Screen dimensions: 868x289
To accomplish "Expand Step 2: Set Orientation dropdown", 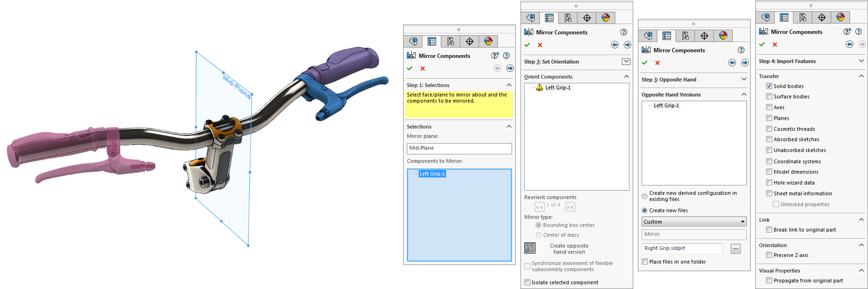I will pyautogui.click(x=626, y=62).
